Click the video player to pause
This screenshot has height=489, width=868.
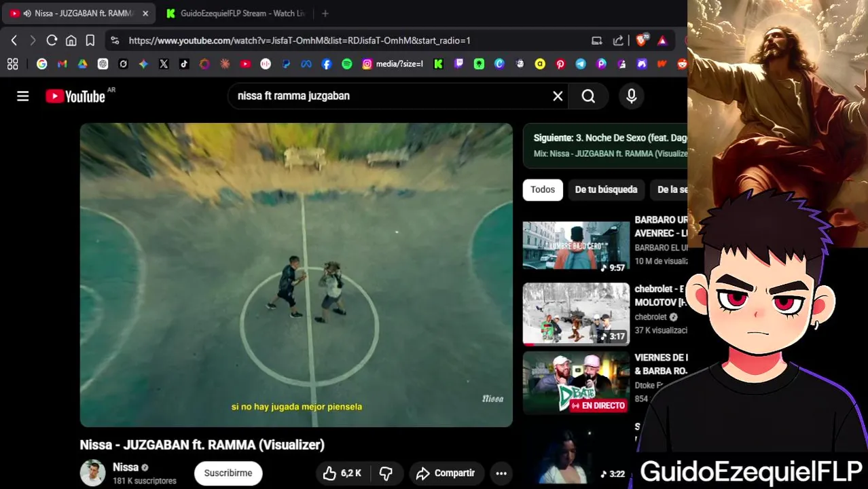[296, 275]
